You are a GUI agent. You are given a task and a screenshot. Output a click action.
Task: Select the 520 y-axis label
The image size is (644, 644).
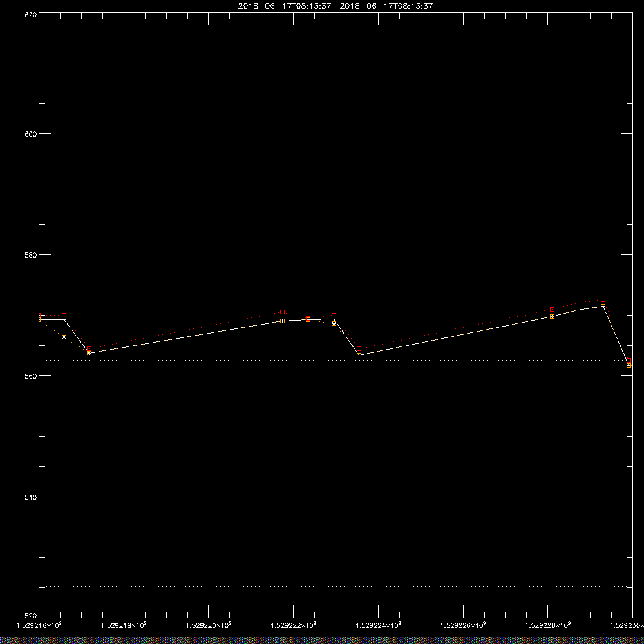tap(31, 616)
